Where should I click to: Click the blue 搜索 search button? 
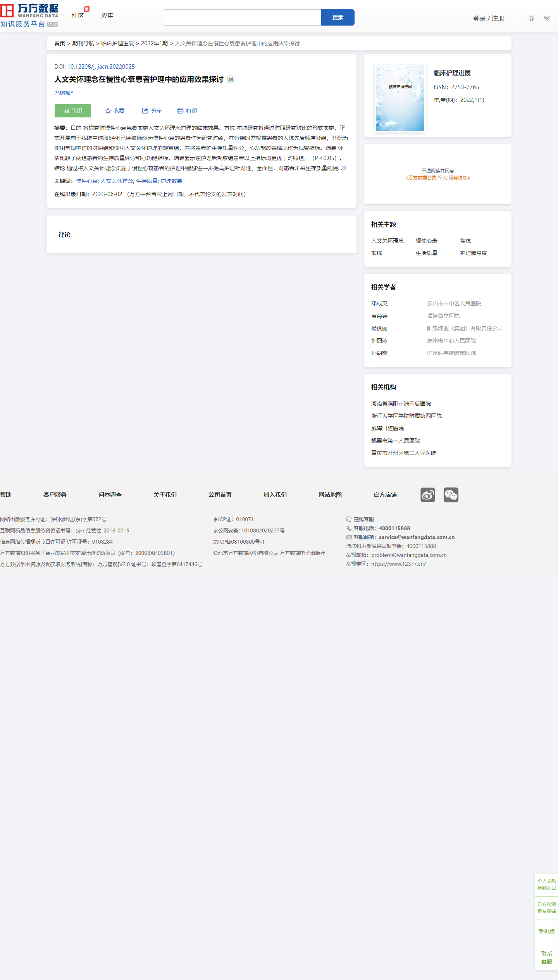point(338,17)
